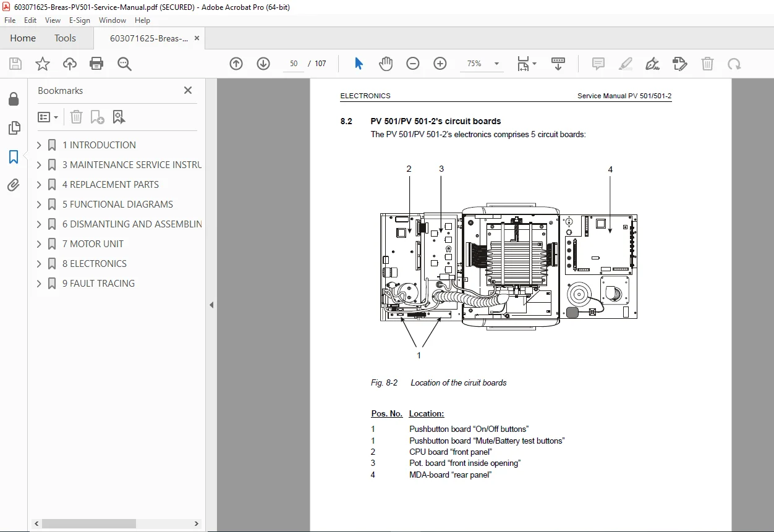
Task: Jump to the 1 INTRODUCTION bookmark
Action: [99, 145]
